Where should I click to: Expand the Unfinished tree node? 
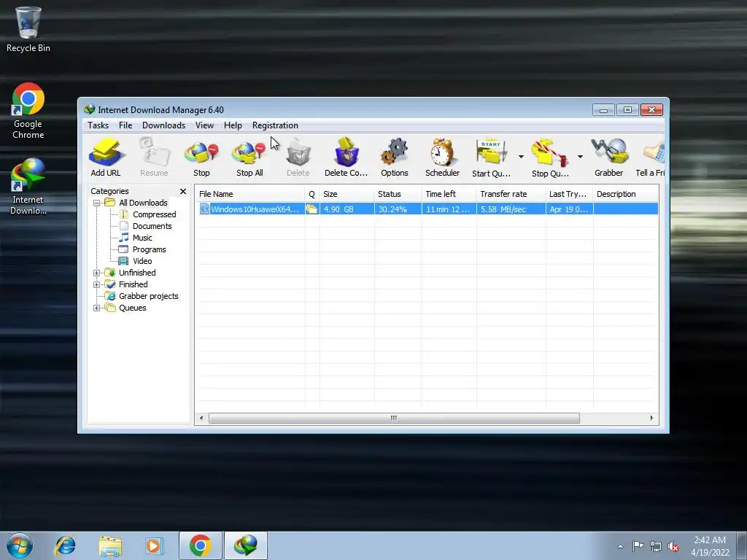(x=97, y=273)
